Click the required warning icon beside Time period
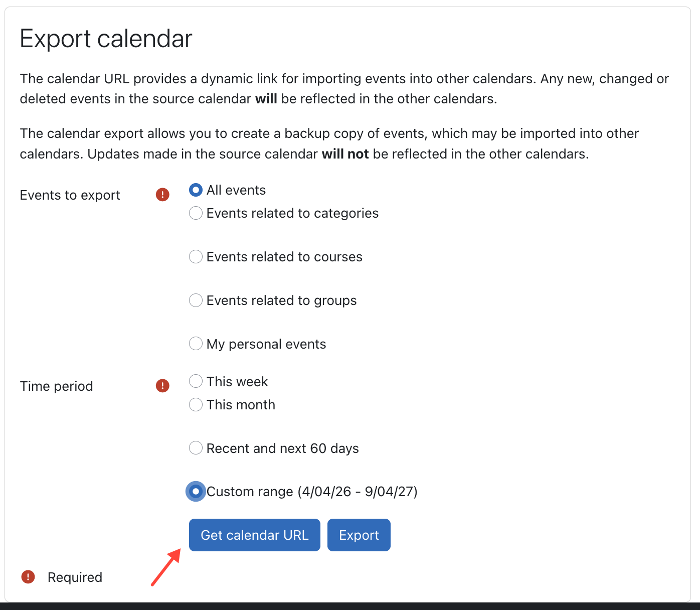The height and width of the screenshot is (610, 700). click(162, 385)
